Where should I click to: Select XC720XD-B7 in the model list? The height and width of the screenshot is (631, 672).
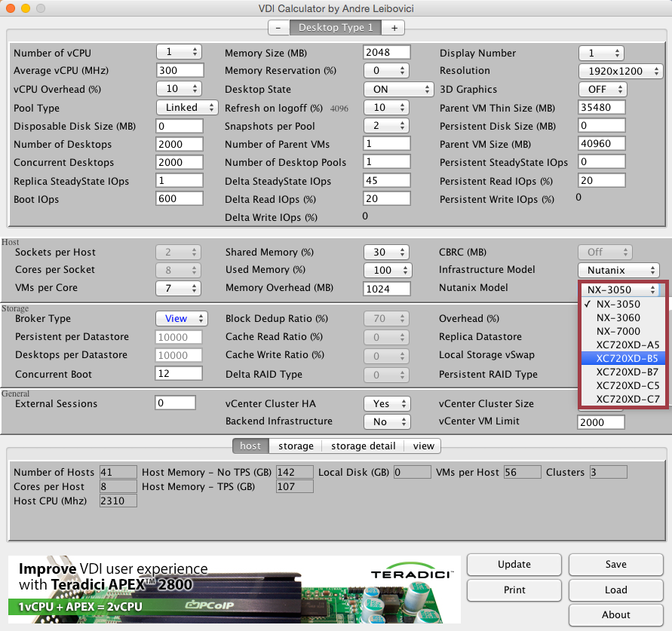click(624, 372)
